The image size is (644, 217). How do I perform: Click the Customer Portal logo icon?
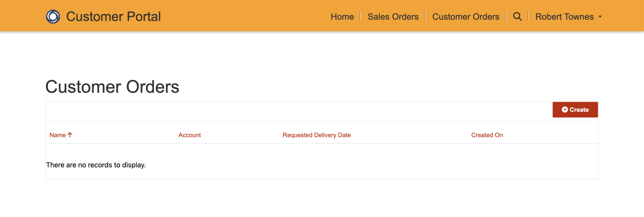click(x=53, y=17)
